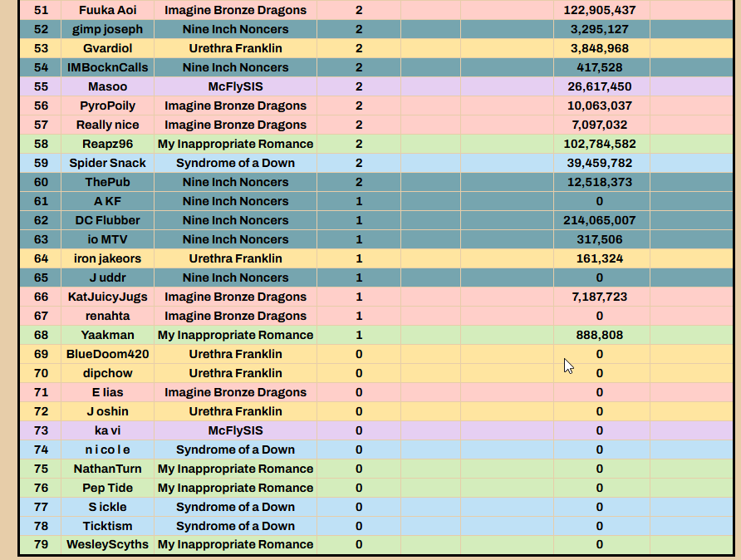
Task: Click Syndrome of a Down in Spider Snack row
Action: (x=235, y=163)
